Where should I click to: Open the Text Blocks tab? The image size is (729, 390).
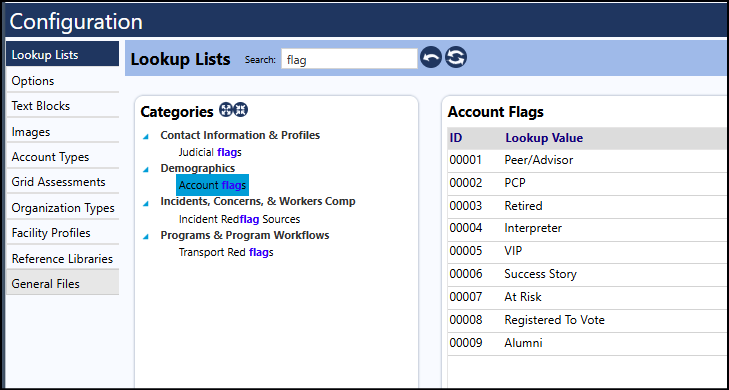pyautogui.click(x=62, y=106)
